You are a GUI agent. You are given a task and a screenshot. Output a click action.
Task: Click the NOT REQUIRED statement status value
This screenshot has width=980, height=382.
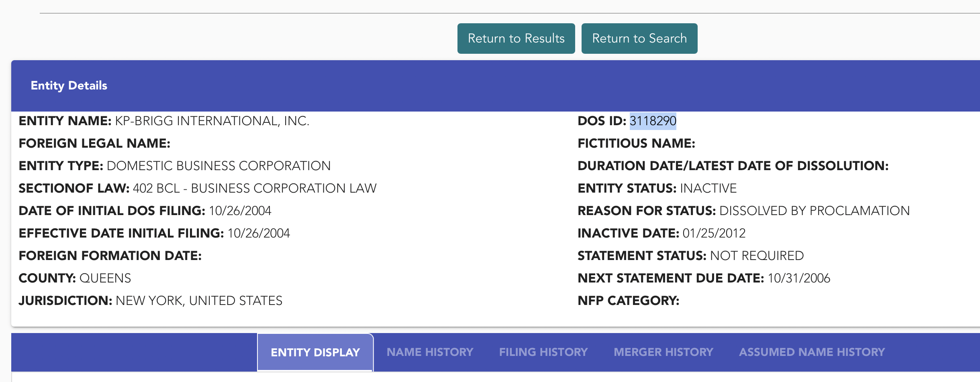757,256
